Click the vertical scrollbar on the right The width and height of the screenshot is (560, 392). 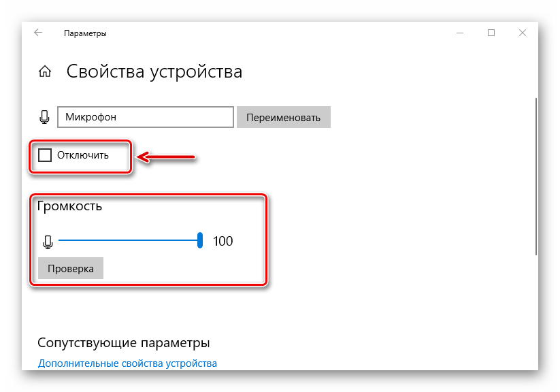pyautogui.click(x=536, y=176)
